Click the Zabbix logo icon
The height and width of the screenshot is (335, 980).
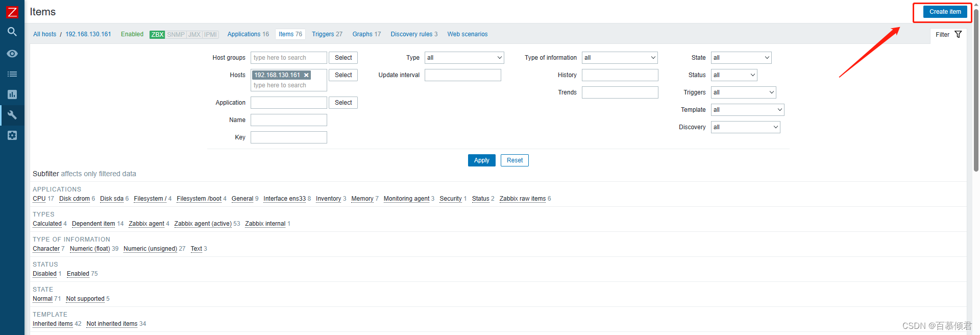tap(12, 12)
